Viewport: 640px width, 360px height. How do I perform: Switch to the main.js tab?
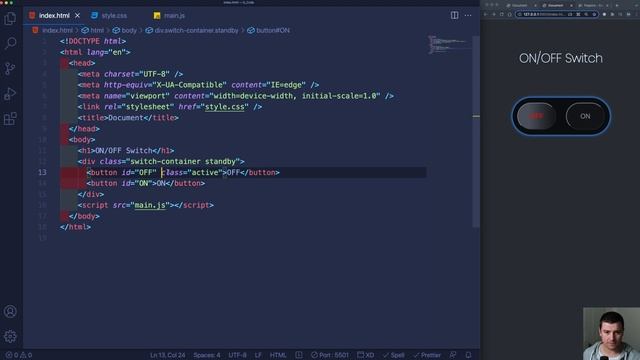point(169,16)
